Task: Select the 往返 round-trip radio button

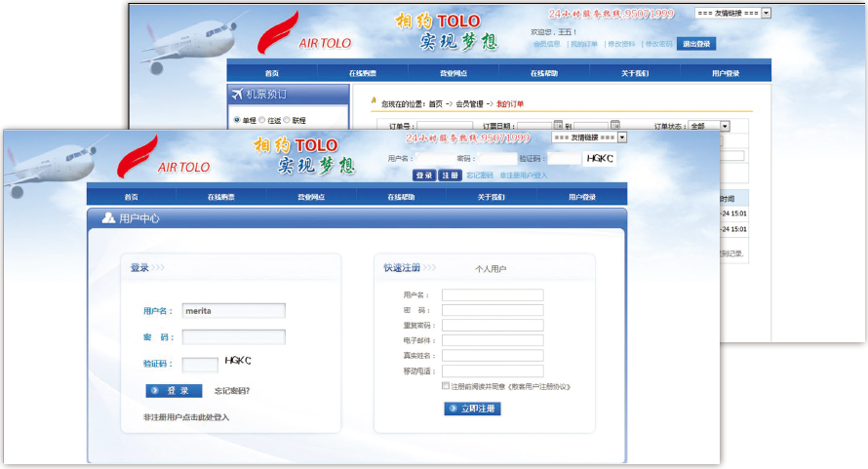Action: 261,120
